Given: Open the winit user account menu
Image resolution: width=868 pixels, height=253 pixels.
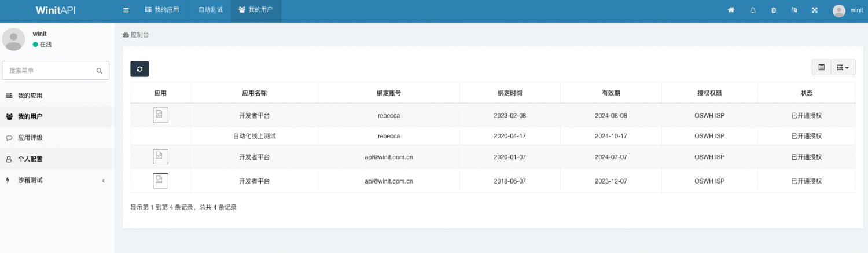Looking at the screenshot, I should point(848,10).
